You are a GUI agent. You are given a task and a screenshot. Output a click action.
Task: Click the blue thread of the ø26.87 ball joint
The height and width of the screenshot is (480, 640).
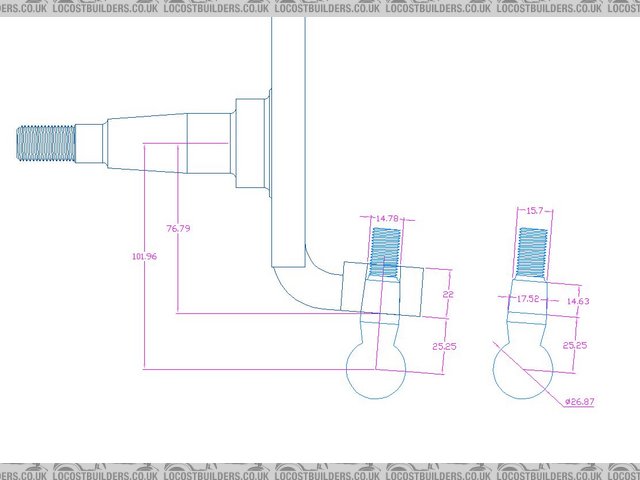[x=531, y=253]
